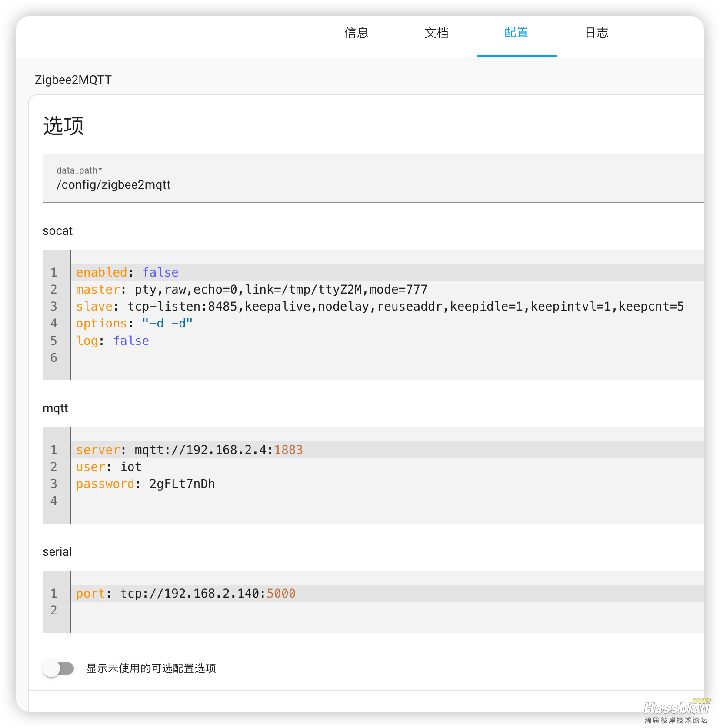The width and height of the screenshot is (720, 728).
Task: Click the mqtt section label
Action: pyautogui.click(x=55, y=408)
